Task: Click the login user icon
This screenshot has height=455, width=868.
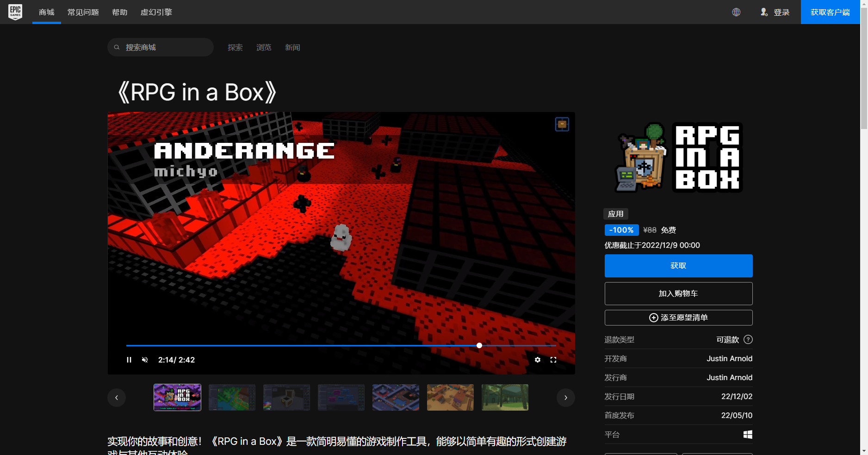Action: click(764, 12)
